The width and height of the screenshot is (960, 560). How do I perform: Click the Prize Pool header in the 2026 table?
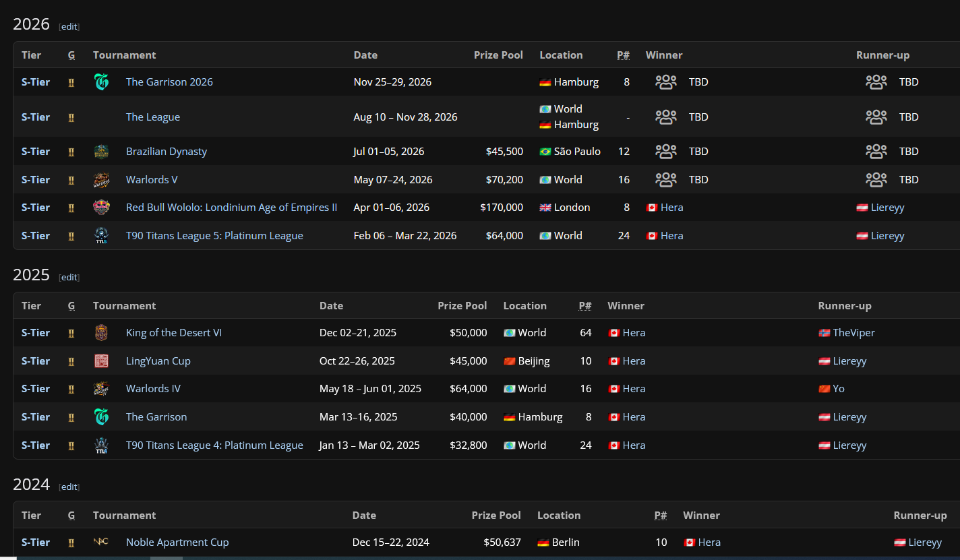pyautogui.click(x=498, y=55)
